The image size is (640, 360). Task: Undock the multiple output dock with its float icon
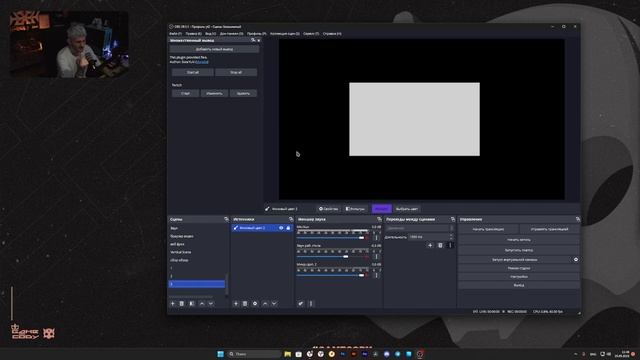click(253, 40)
